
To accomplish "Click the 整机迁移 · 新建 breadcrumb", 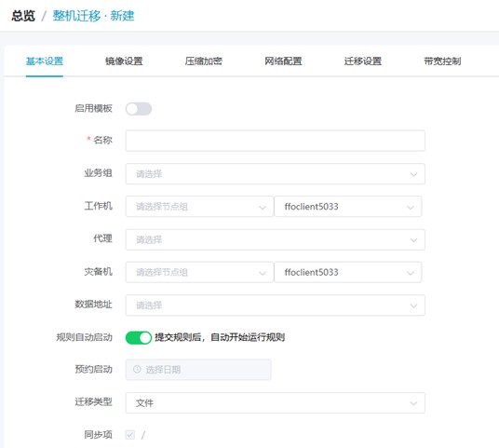I will [x=93, y=16].
